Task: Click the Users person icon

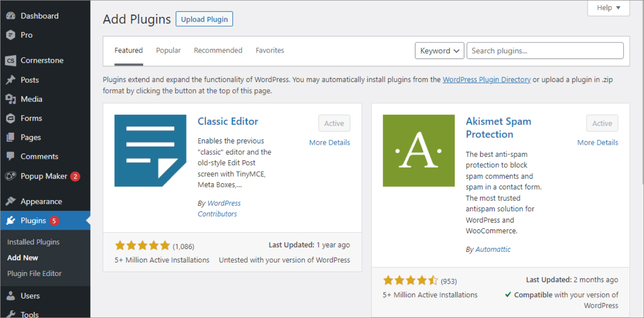Action: pyautogui.click(x=11, y=296)
